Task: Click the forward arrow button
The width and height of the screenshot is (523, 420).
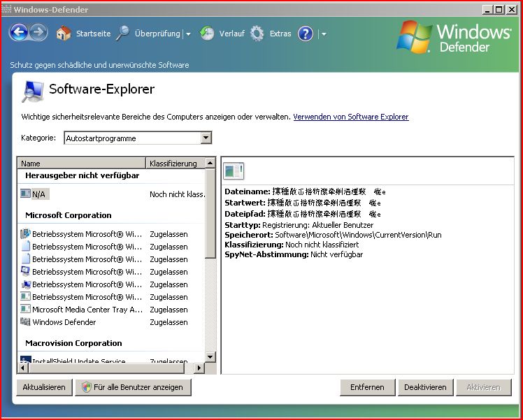Action: click(38, 33)
